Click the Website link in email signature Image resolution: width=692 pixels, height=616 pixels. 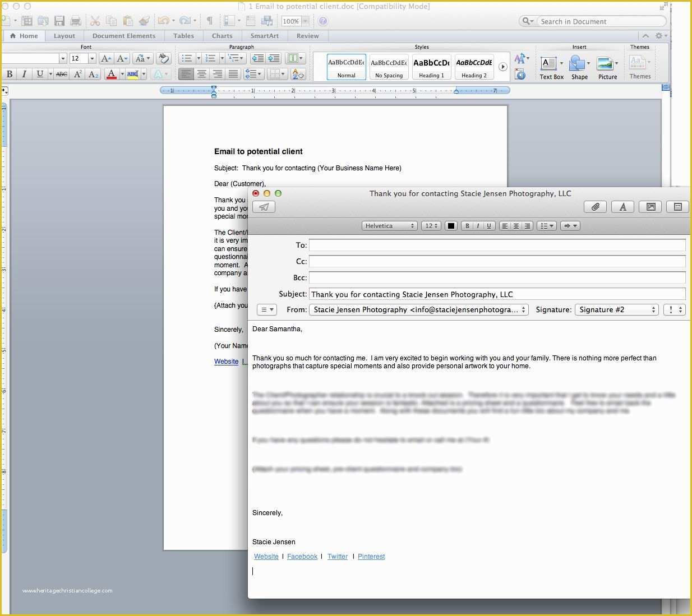click(x=266, y=557)
